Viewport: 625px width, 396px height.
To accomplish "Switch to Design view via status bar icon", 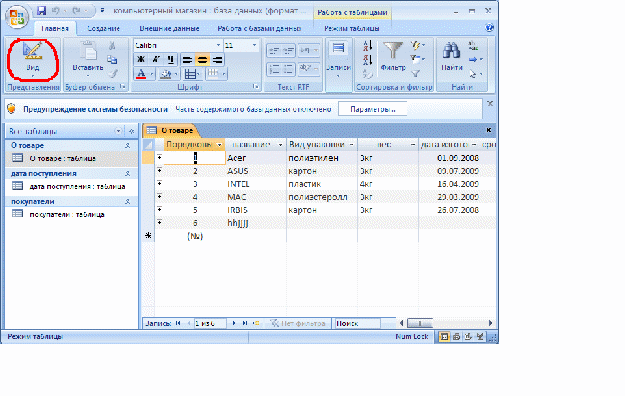I will coord(480,337).
